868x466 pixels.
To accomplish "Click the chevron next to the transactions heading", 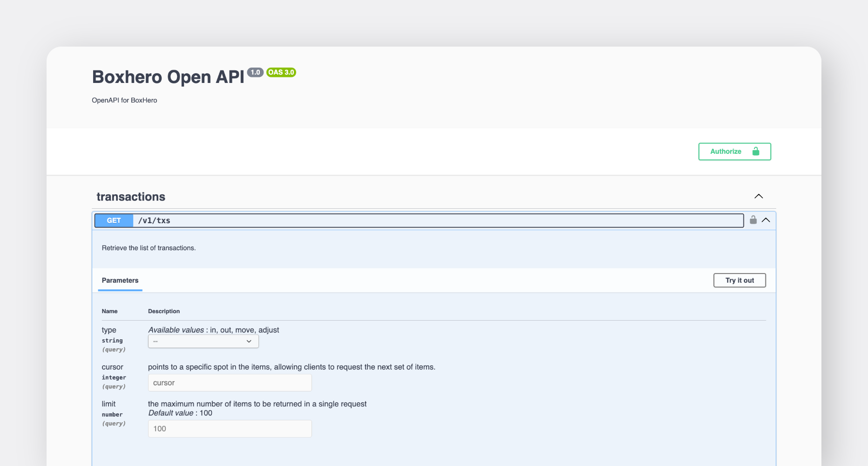I will tap(759, 196).
